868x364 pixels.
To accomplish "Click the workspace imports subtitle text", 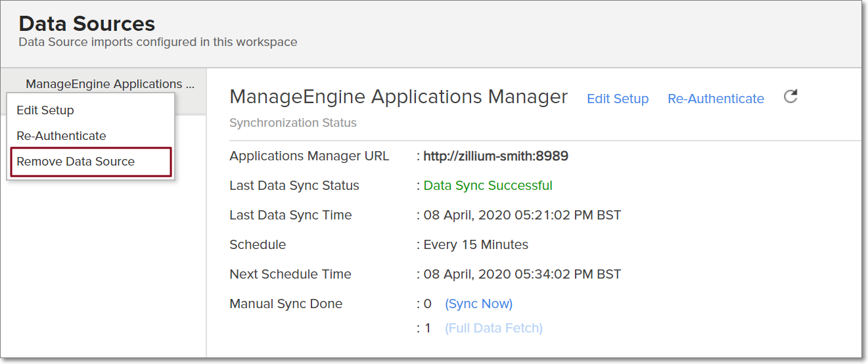I will [x=158, y=42].
